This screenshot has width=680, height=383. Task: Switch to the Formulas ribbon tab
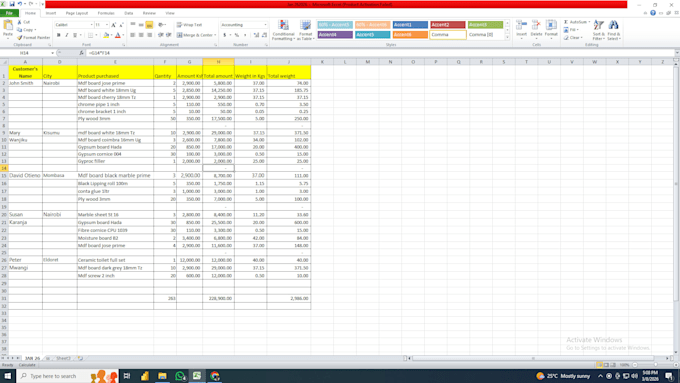106,13
